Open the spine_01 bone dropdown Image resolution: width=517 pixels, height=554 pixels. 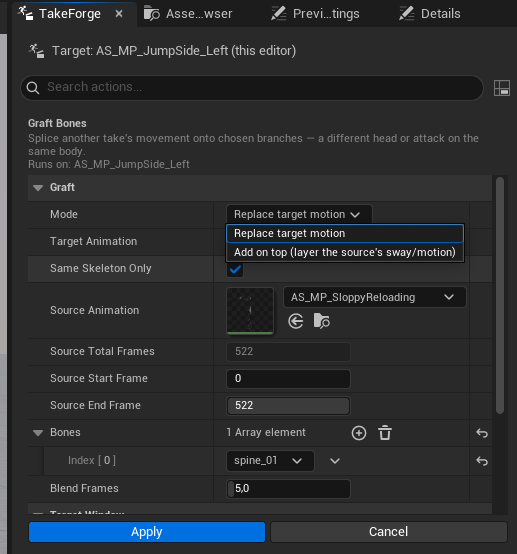pyautogui.click(x=270, y=461)
